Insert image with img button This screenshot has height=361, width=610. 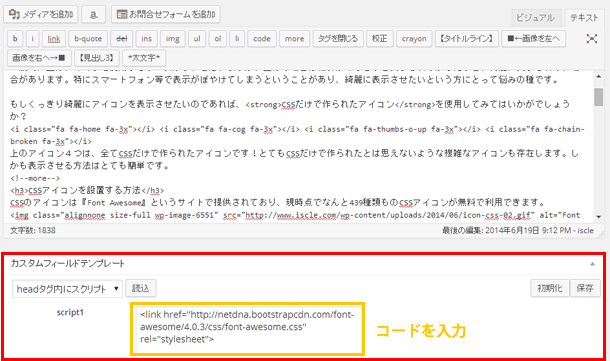click(173, 39)
